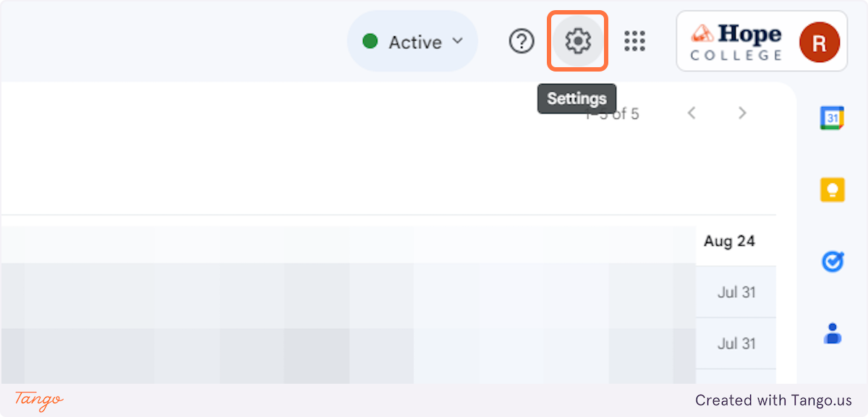Open the Settings gear menu
This screenshot has height=417, width=868.
(x=577, y=41)
